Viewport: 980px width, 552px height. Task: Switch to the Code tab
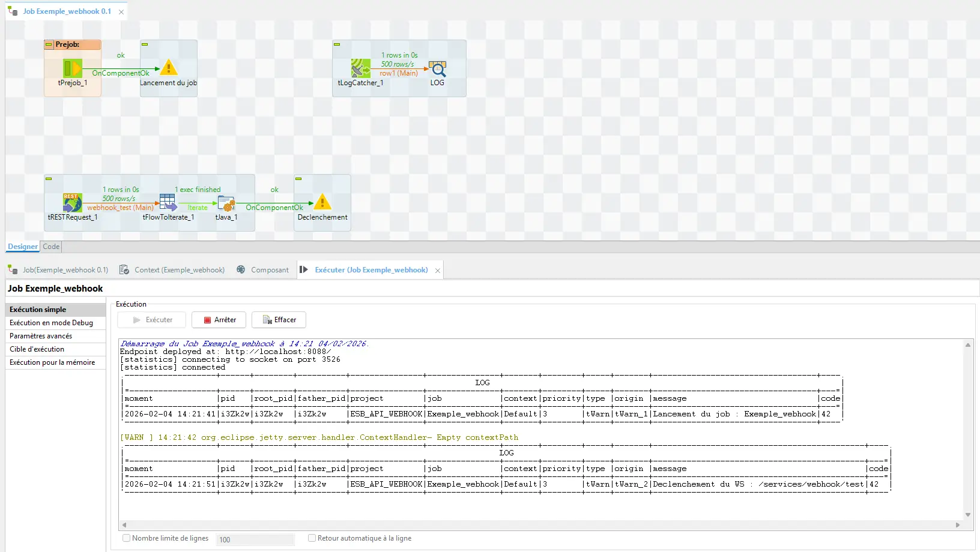[x=51, y=247]
